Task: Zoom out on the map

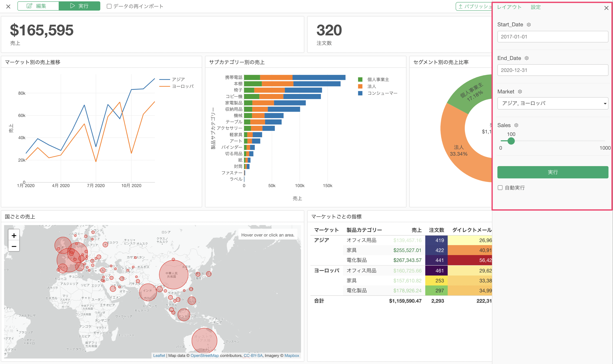Action: coord(14,246)
